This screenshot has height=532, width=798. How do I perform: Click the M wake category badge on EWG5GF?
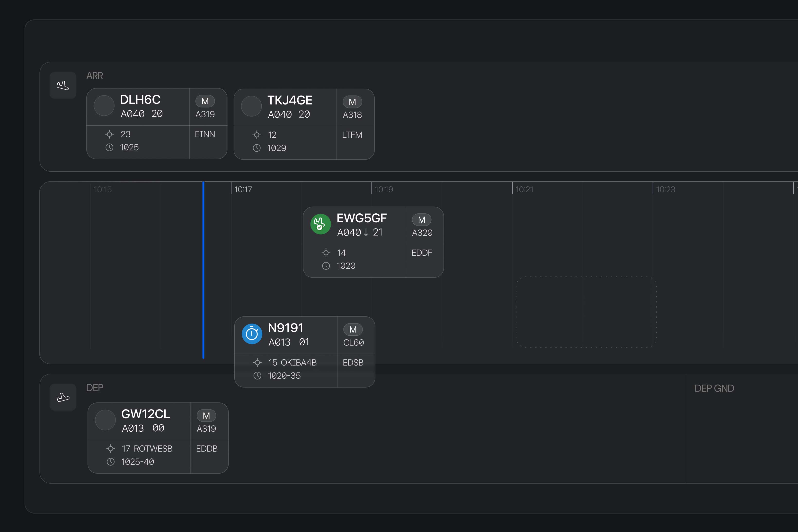(x=422, y=220)
